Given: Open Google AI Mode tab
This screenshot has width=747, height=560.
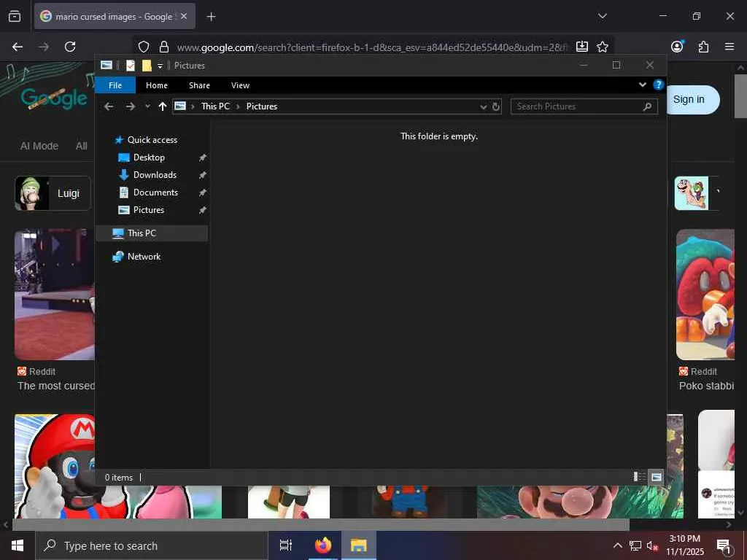Looking at the screenshot, I should [39, 146].
